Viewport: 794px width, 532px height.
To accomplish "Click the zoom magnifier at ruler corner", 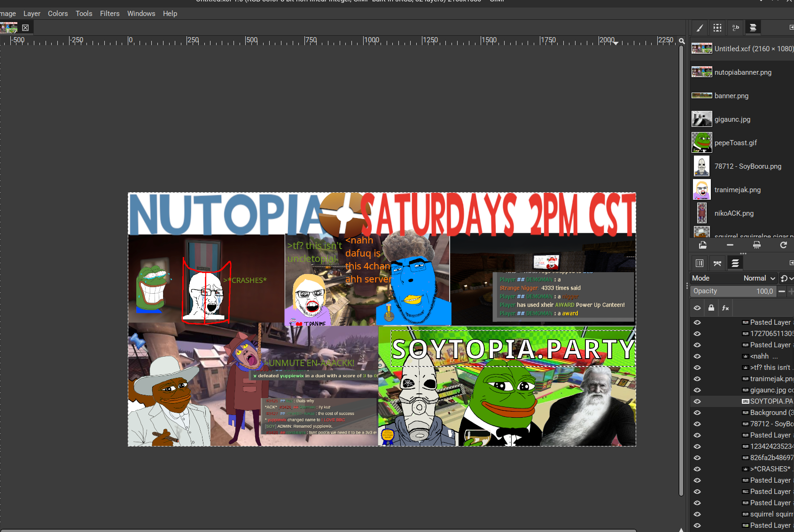I will point(682,41).
